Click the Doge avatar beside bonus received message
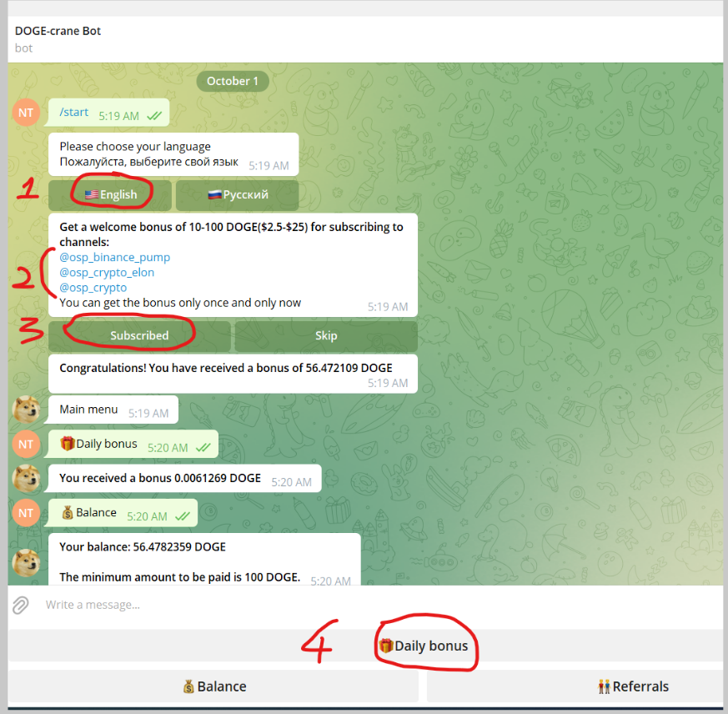 click(x=26, y=478)
